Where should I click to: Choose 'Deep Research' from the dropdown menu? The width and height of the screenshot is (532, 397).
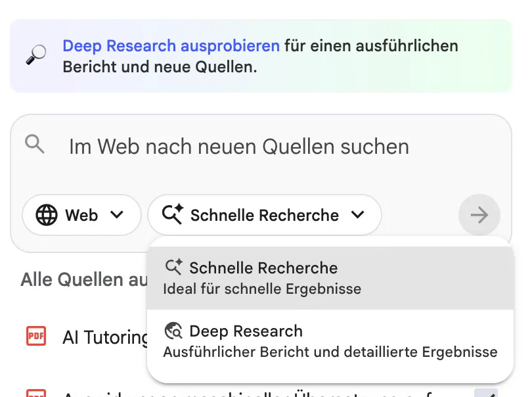pos(246,331)
